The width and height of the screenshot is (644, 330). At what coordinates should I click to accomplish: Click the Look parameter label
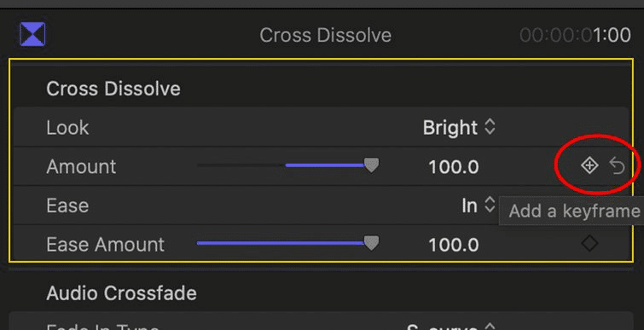coord(67,128)
